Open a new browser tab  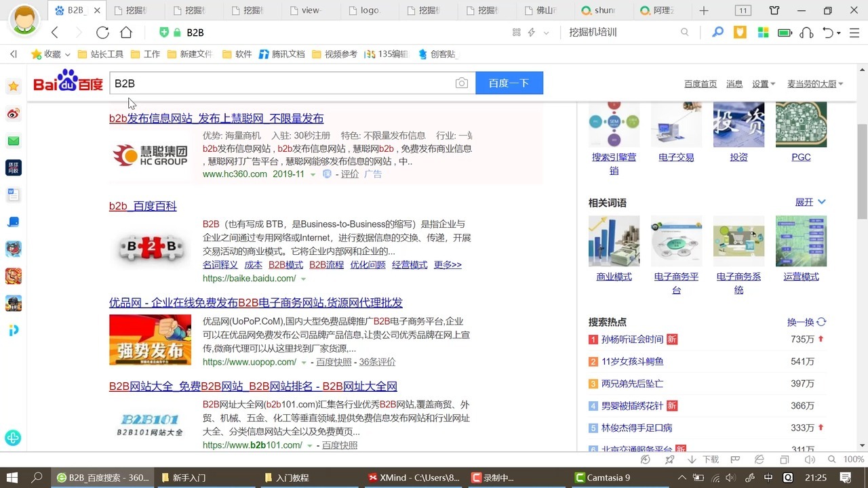pyautogui.click(x=704, y=10)
